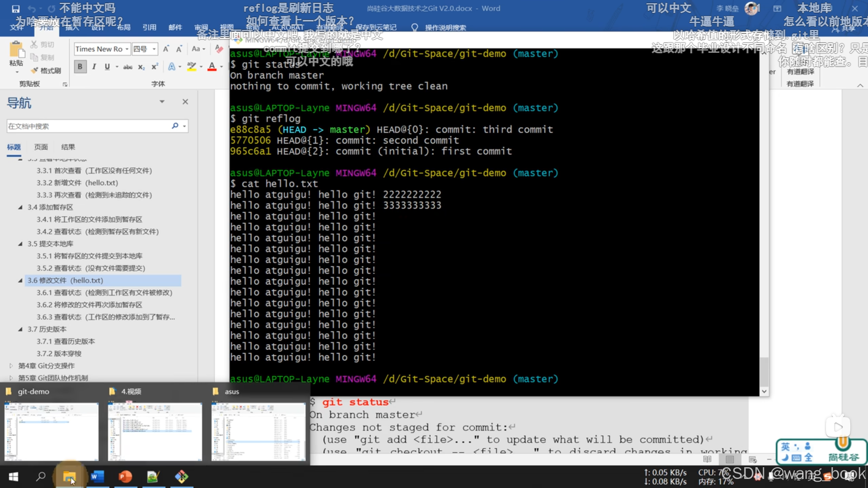Go to heading 3.7.2 版本穿梭
Image resolution: width=868 pixels, height=488 pixels.
59,353
